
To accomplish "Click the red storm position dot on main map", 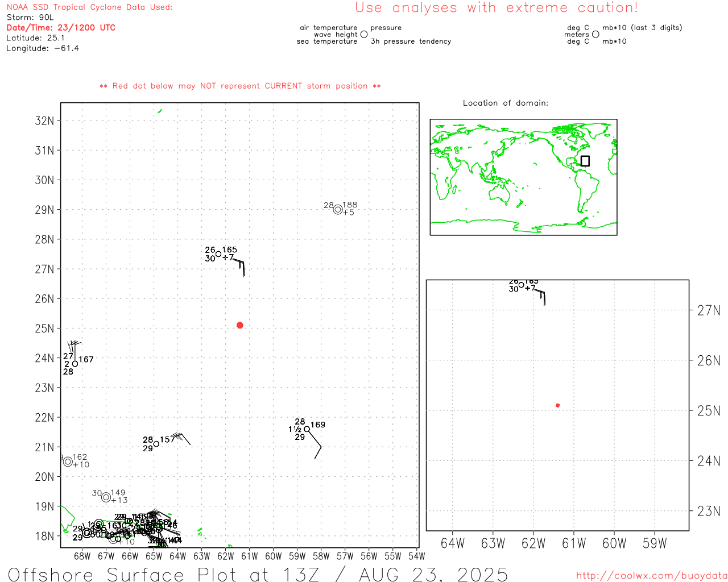I will point(239,325).
